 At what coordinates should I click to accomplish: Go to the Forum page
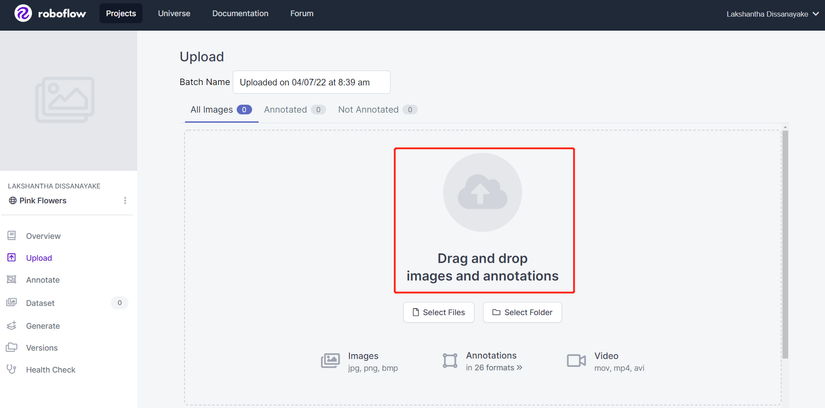tap(302, 13)
